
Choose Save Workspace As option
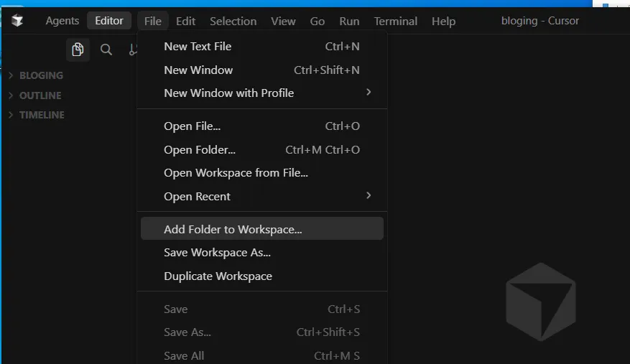point(217,253)
